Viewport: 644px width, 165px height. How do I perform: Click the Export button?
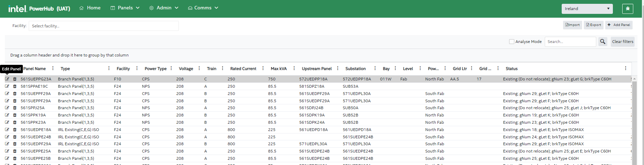594,25
